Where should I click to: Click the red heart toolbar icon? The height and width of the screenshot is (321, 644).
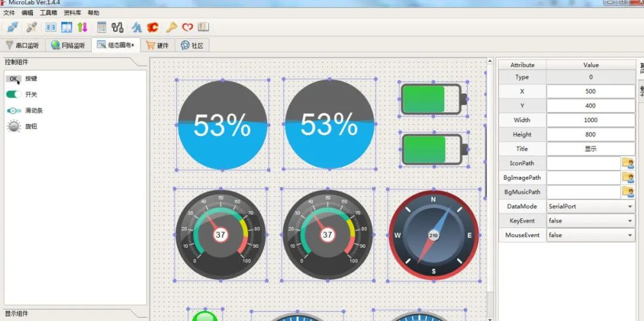pyautogui.click(x=188, y=27)
